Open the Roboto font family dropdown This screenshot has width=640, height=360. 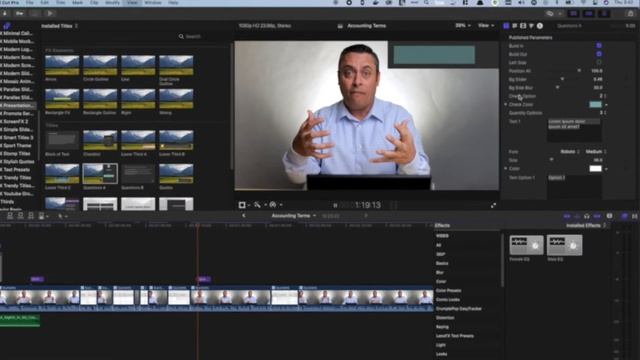pyautogui.click(x=570, y=151)
